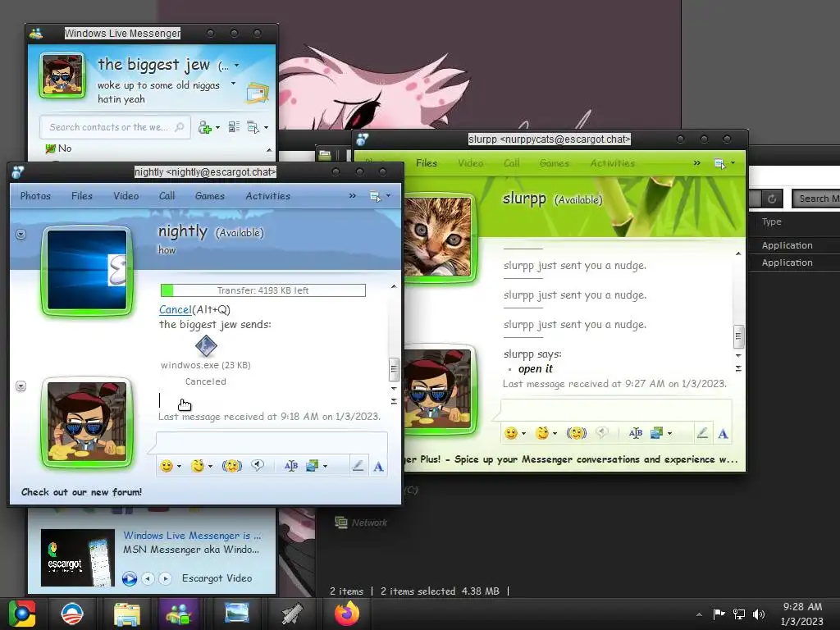Open winks picker in nightly chat
The height and width of the screenshot is (630, 840).
[198, 466]
